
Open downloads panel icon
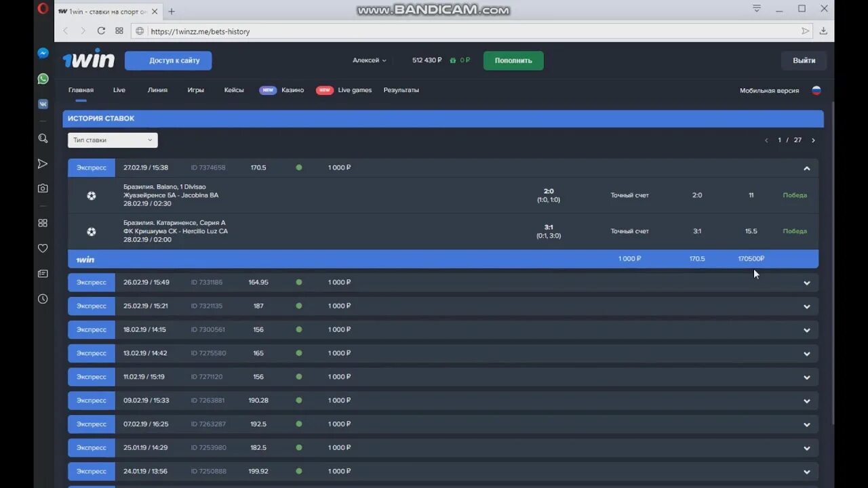823,30
